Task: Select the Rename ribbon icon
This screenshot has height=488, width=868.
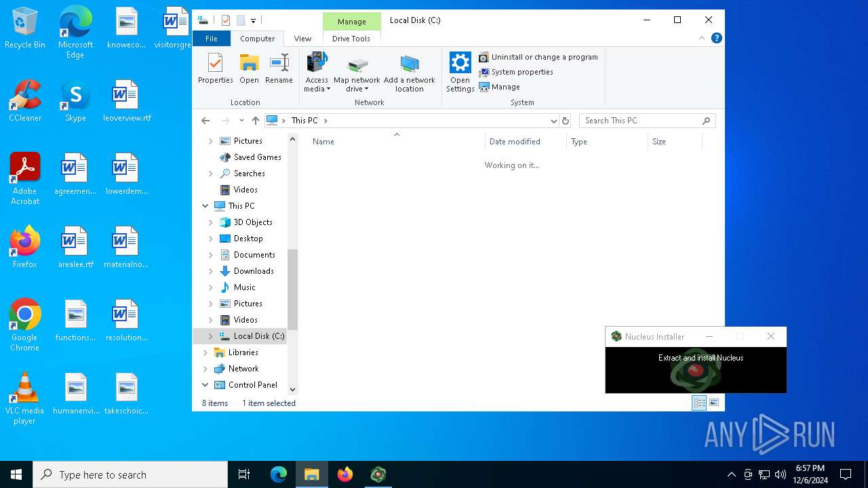Action: coord(279,69)
